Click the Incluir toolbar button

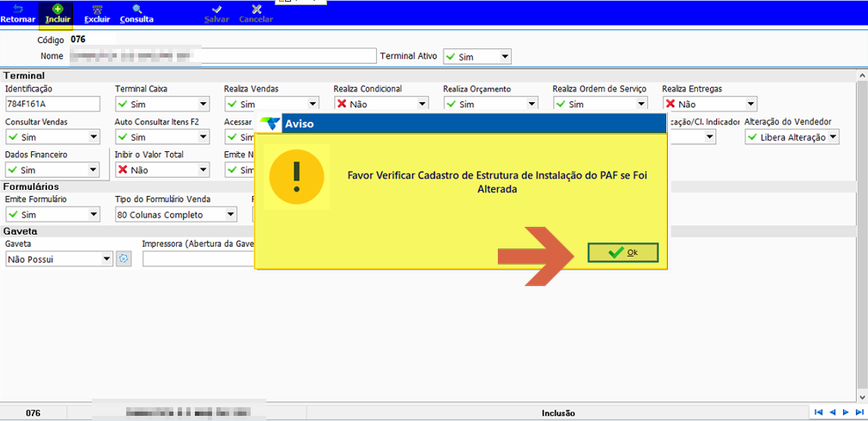tap(55, 15)
